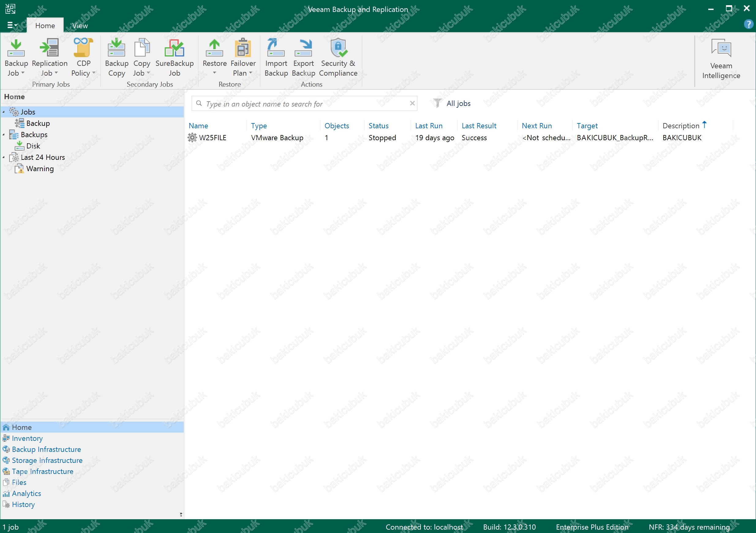This screenshot has width=756, height=533.
Task: Click the All jobs filter button
Action: (458, 103)
